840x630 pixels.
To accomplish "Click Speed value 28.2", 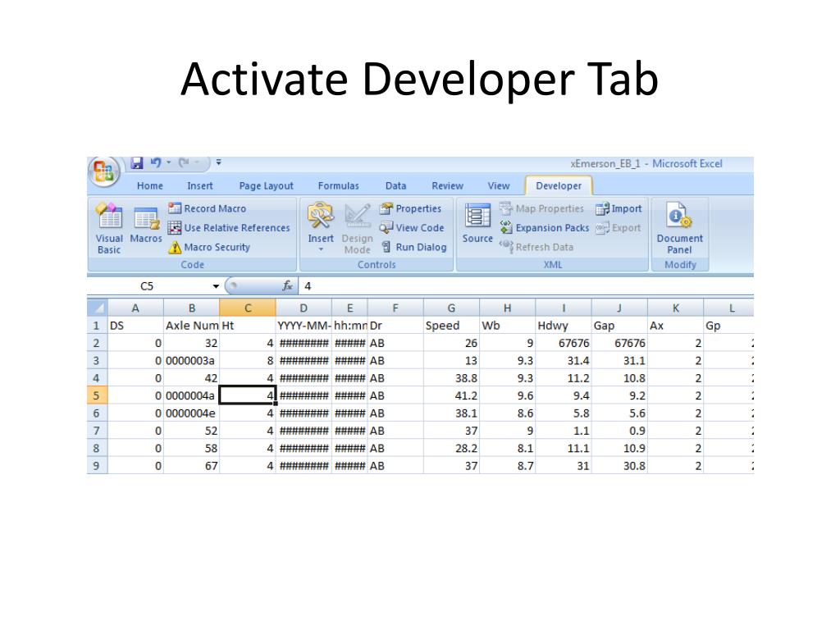I will (451, 449).
